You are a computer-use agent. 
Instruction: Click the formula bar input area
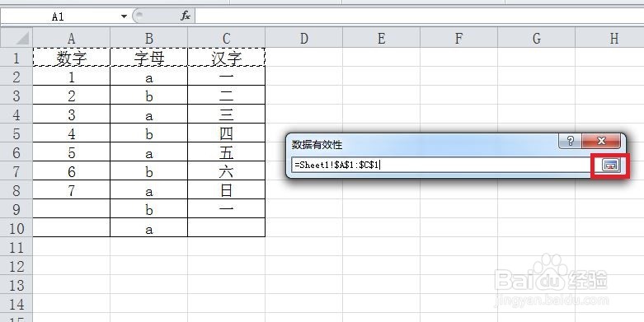[x=419, y=16]
